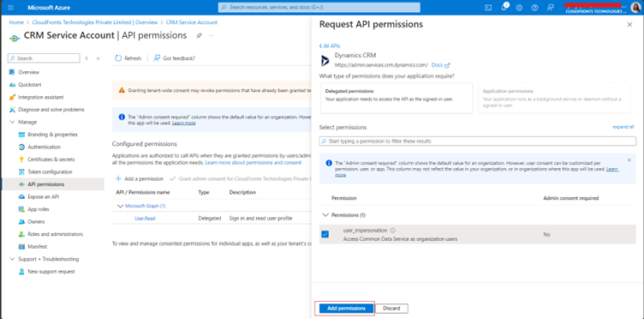Open Branding & properties

pos(52,135)
